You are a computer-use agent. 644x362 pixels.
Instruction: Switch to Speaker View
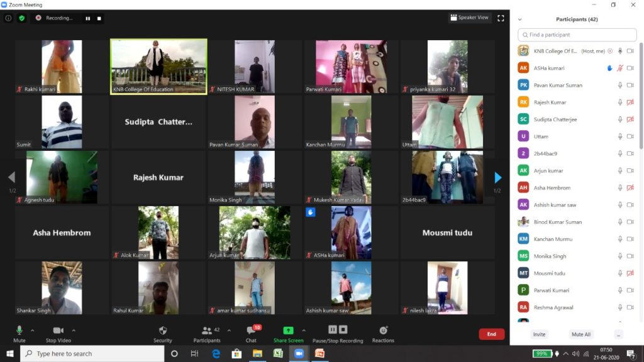click(470, 18)
